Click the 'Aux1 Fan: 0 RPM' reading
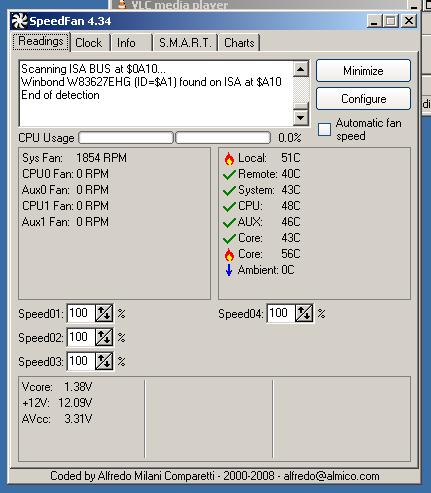The height and width of the screenshot is (493, 431). tap(65, 222)
